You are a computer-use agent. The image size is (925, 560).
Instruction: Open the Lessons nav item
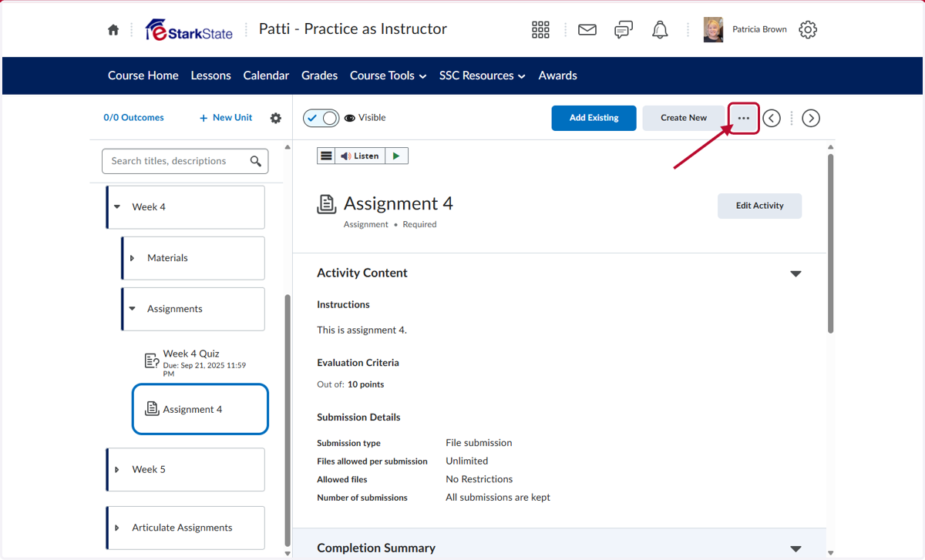click(210, 75)
